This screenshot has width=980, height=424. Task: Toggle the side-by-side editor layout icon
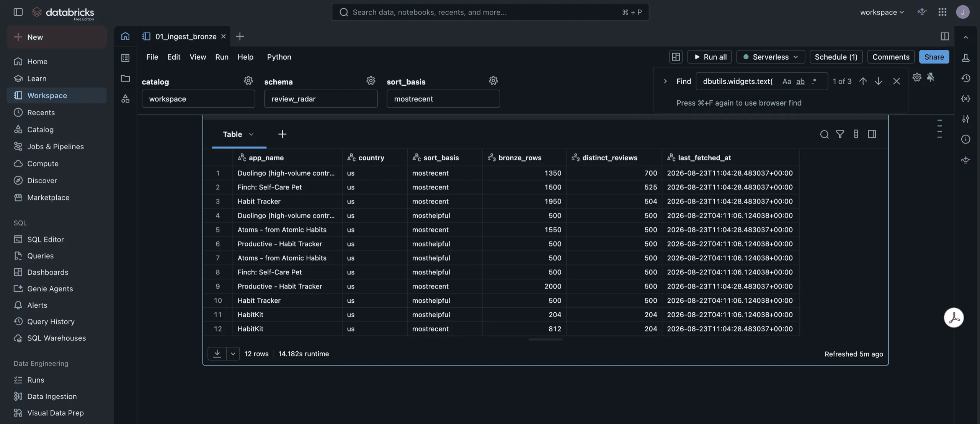coord(944,36)
